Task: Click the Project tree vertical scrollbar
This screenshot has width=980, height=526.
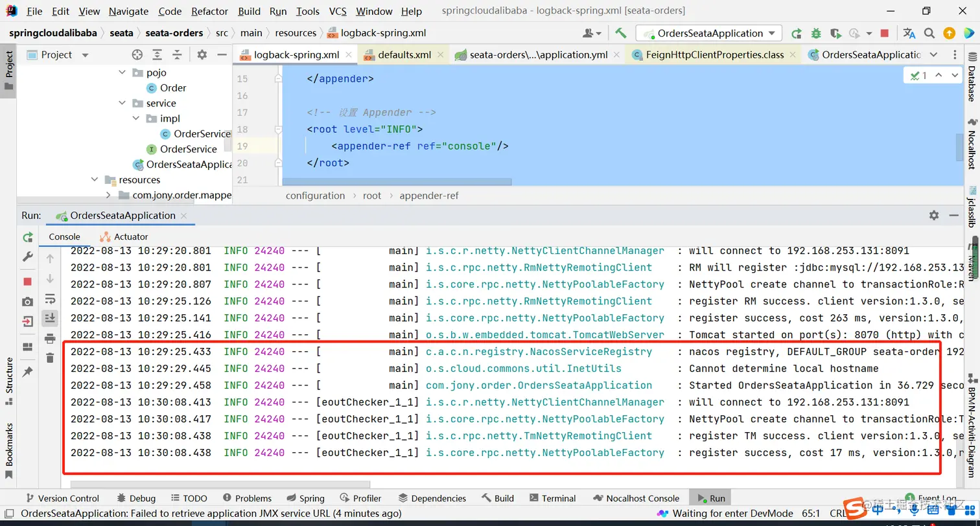Action: [x=227, y=143]
